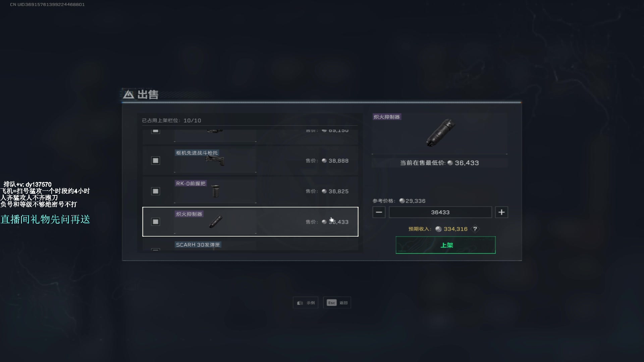Image resolution: width=644 pixels, height=362 pixels.
Task: Click the green 上架 list button
Action: pos(445,245)
